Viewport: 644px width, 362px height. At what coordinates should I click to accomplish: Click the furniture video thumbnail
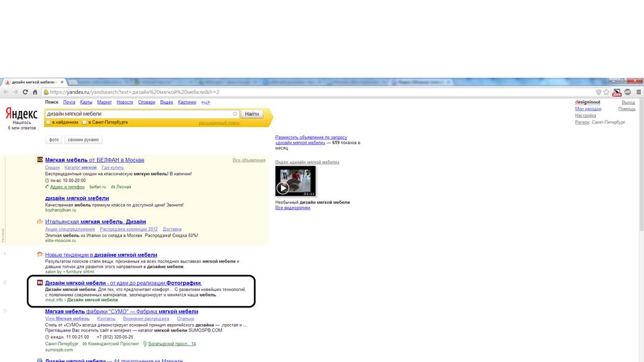tap(295, 181)
